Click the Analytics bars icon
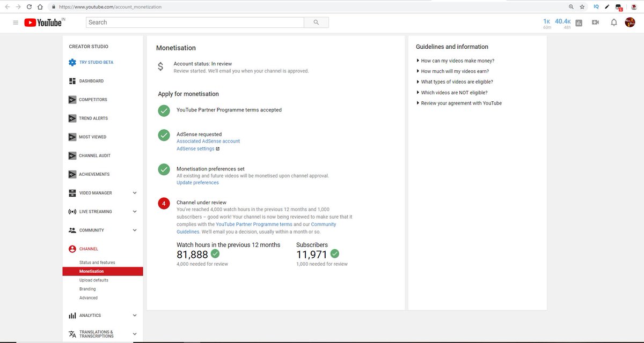 [x=72, y=316]
